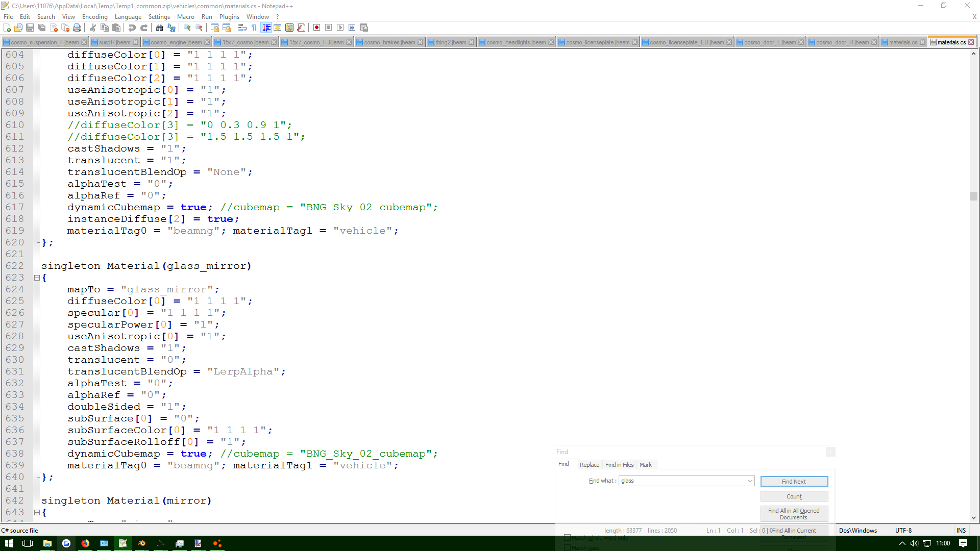
Task: Open the Plugins menu
Action: click(x=229, y=17)
